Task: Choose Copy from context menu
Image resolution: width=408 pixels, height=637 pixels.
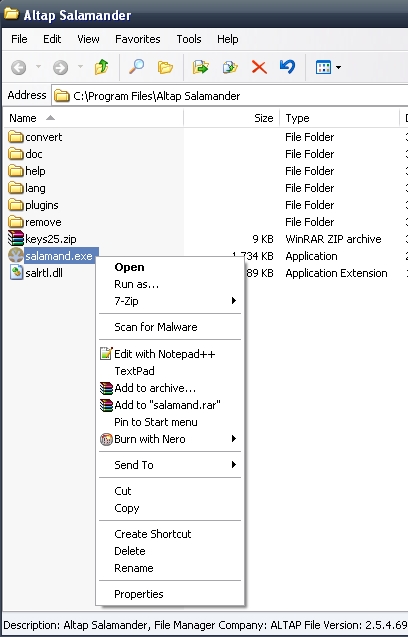Action: (x=170, y=508)
